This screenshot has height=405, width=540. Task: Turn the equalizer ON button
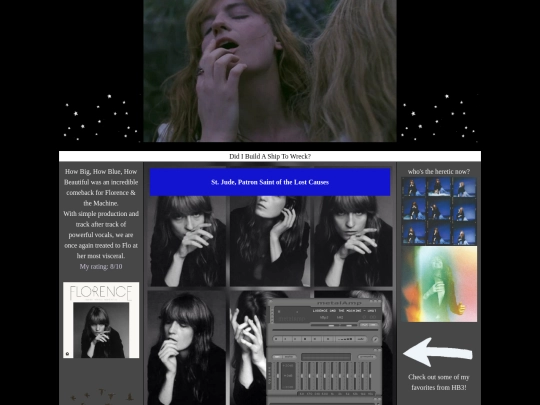pyautogui.click(x=277, y=357)
